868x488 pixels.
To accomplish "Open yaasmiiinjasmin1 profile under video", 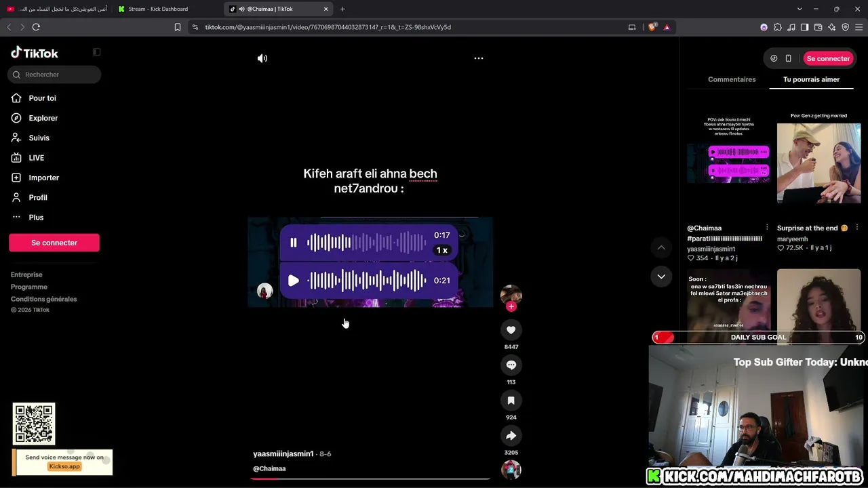I will point(283,453).
